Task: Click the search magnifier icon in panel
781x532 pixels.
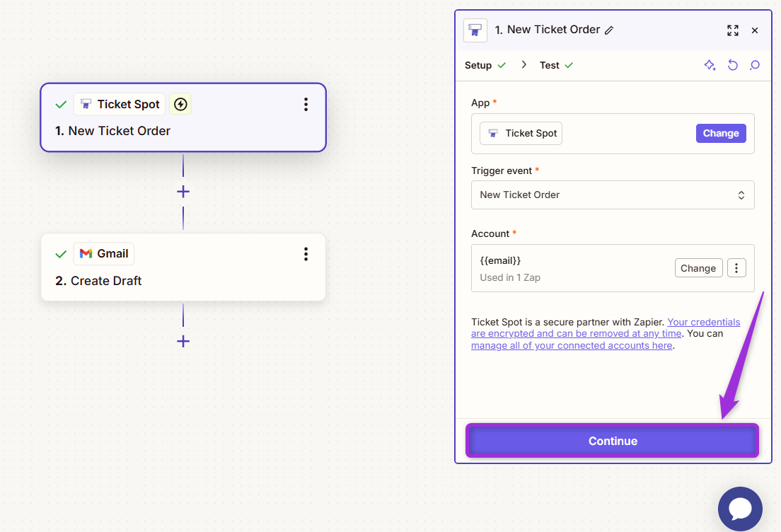Action: point(755,65)
